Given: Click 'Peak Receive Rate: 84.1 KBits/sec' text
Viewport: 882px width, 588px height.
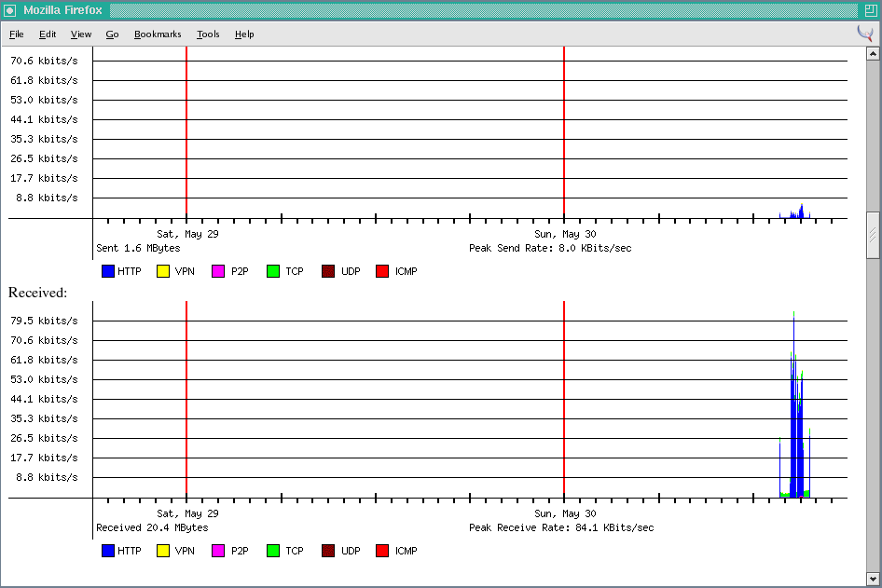Looking at the screenshot, I should 561,527.
